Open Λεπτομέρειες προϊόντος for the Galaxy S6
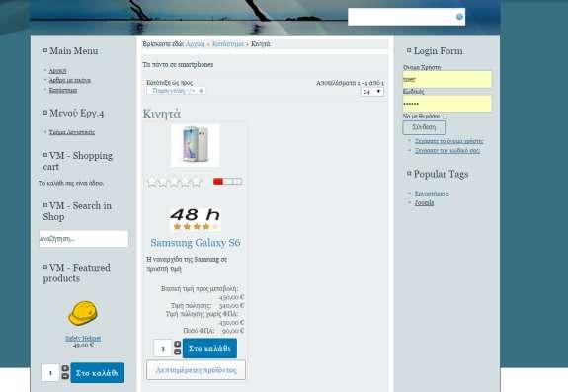 click(x=196, y=370)
